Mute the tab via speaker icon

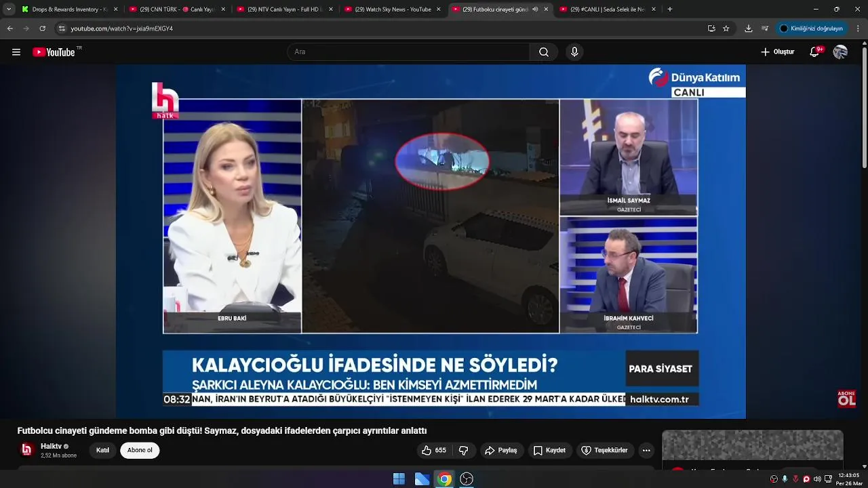(535, 9)
